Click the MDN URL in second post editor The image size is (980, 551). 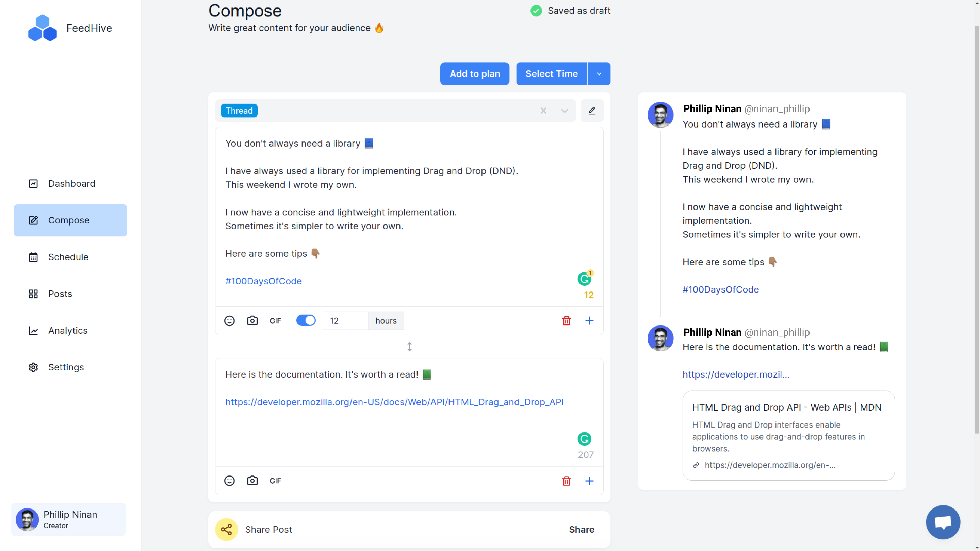[394, 402]
